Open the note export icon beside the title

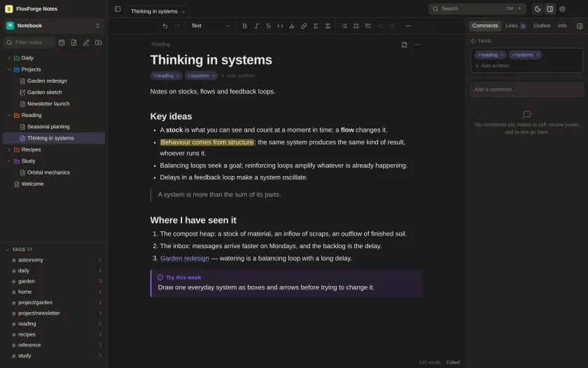tap(404, 45)
